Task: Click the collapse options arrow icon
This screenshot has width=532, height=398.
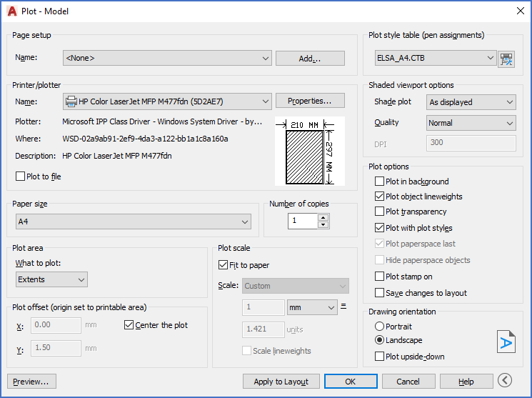Action: (x=506, y=381)
